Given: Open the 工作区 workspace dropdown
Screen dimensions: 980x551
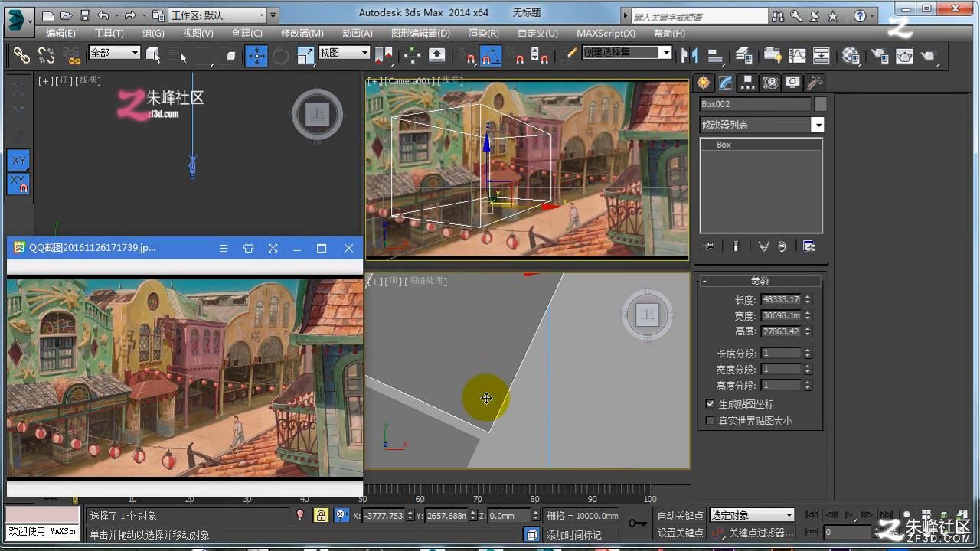Looking at the screenshot, I should click(217, 15).
